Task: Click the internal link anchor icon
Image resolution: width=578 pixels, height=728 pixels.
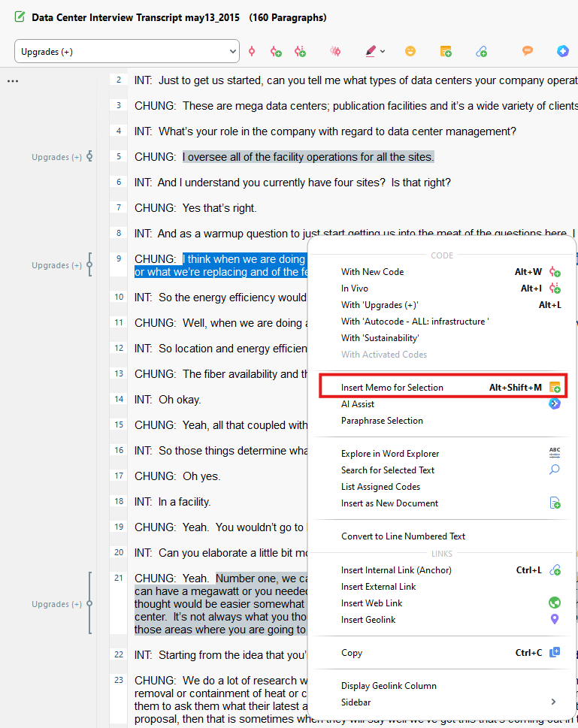Action: [555, 569]
